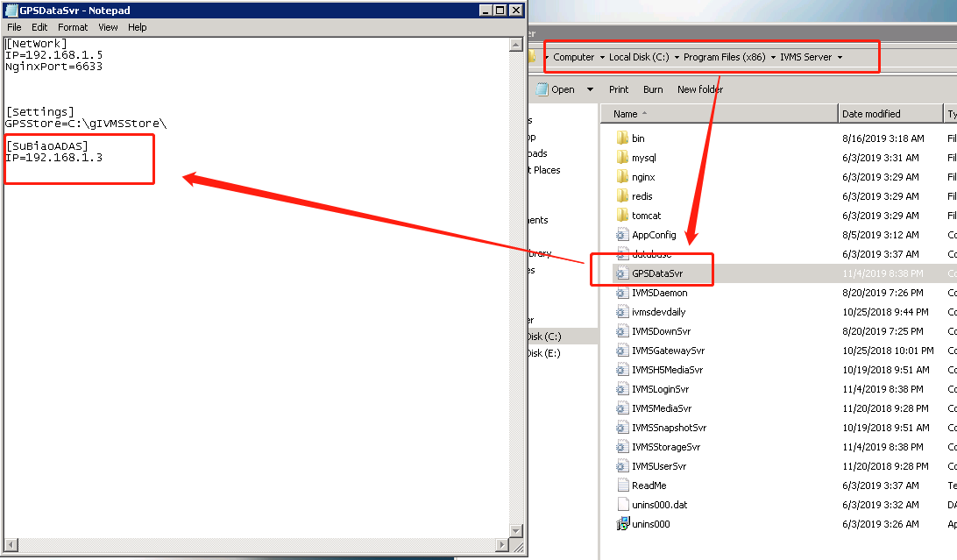
Task: Click Notepad horizontal scrollbar left arrow
Action: (11, 545)
